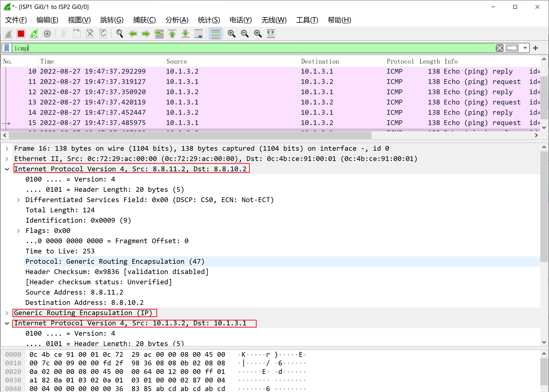Open capture options gear icon
This screenshot has height=392, width=549.
coord(47,34)
